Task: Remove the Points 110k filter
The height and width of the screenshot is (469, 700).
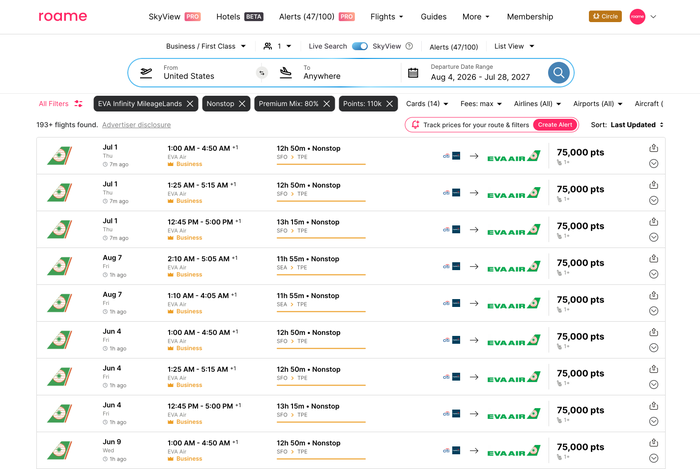Action: pyautogui.click(x=389, y=104)
